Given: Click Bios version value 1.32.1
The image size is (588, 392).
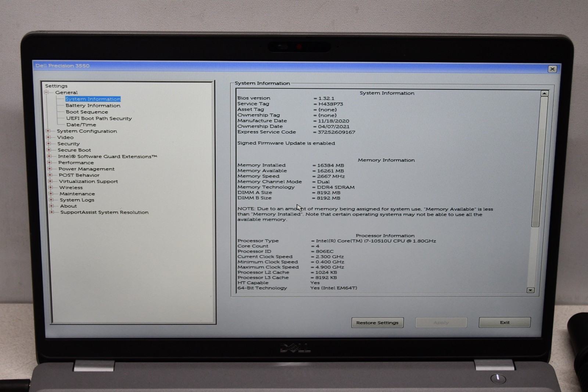Looking at the screenshot, I should [x=326, y=98].
